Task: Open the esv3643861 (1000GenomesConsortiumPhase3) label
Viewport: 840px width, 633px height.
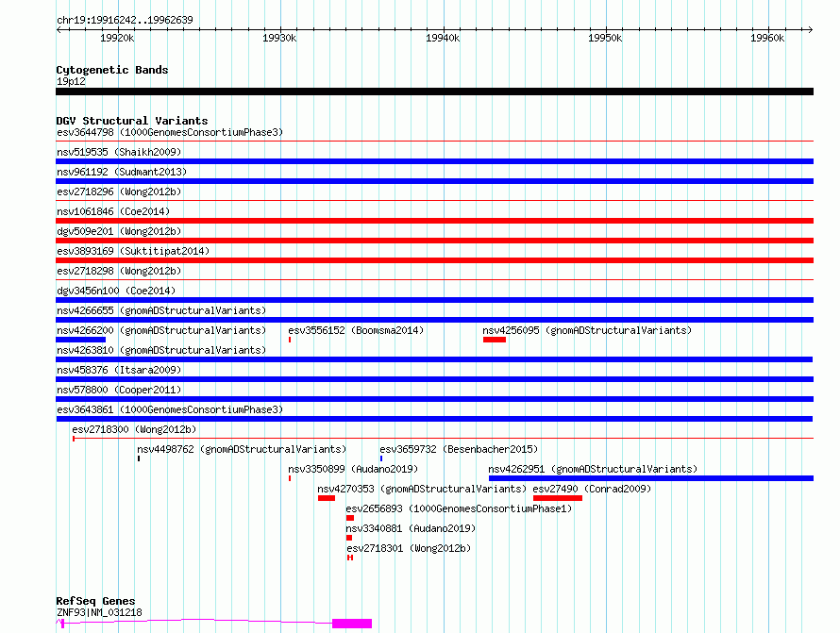Action: coord(170,409)
